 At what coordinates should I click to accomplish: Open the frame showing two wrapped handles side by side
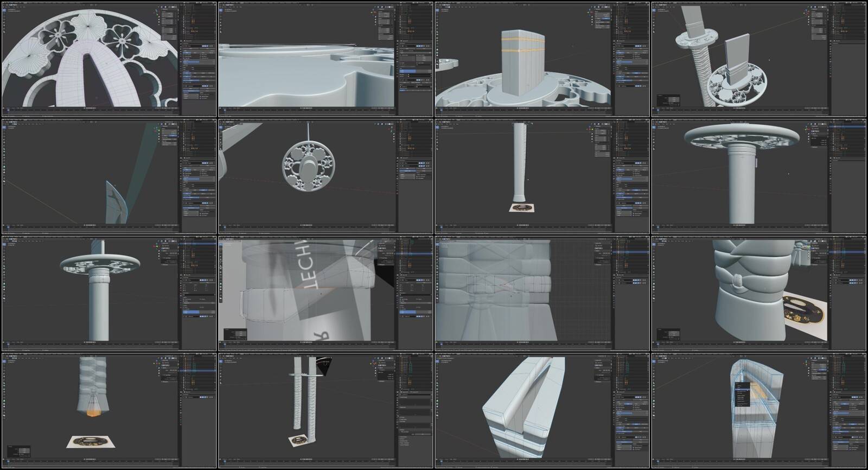click(x=325, y=410)
